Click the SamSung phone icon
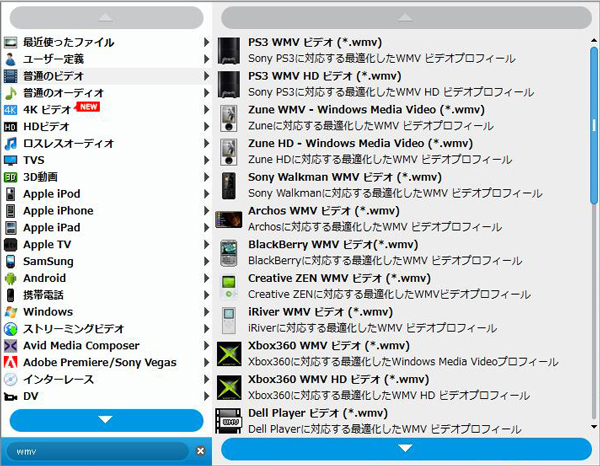 pos(11,261)
